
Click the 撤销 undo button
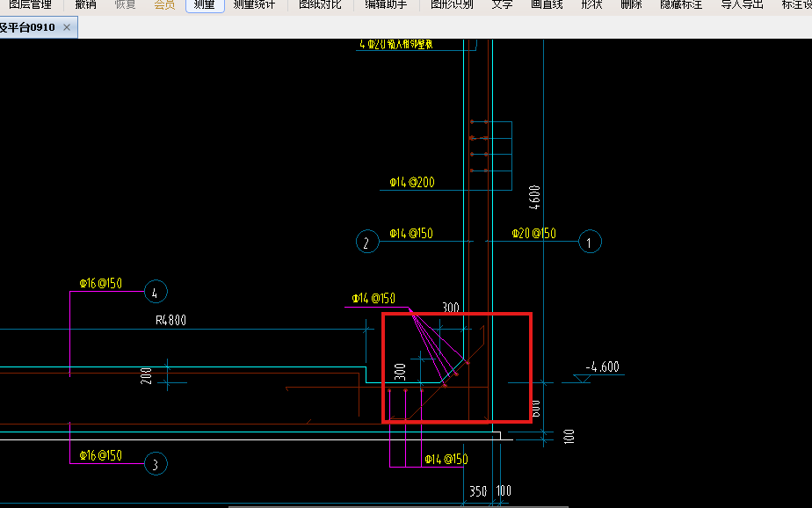[85, 5]
